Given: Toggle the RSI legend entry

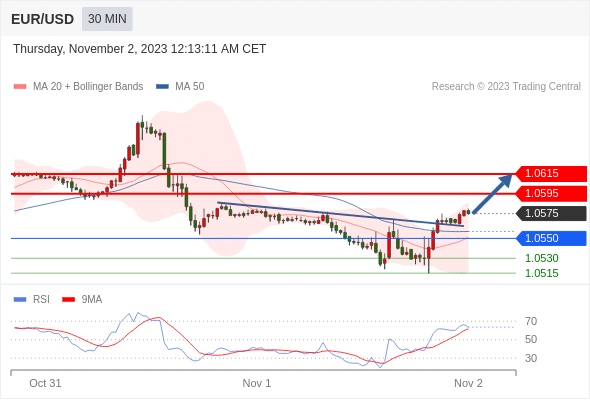Looking at the screenshot, I should (x=32, y=300).
